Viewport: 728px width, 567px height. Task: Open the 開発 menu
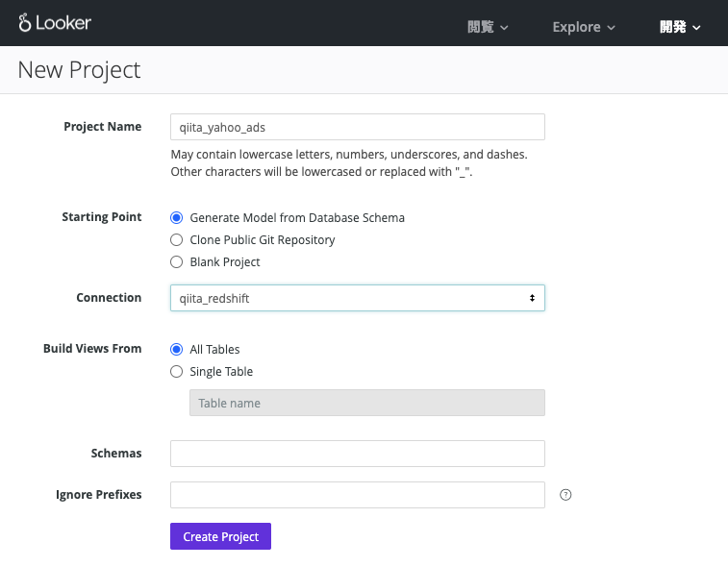pyautogui.click(x=680, y=27)
